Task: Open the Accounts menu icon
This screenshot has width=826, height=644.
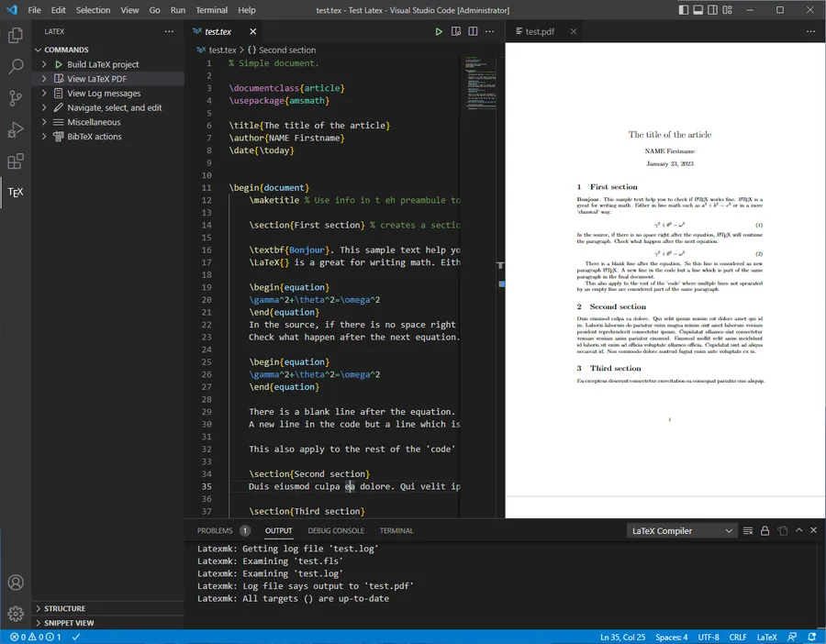Action: coord(16,583)
